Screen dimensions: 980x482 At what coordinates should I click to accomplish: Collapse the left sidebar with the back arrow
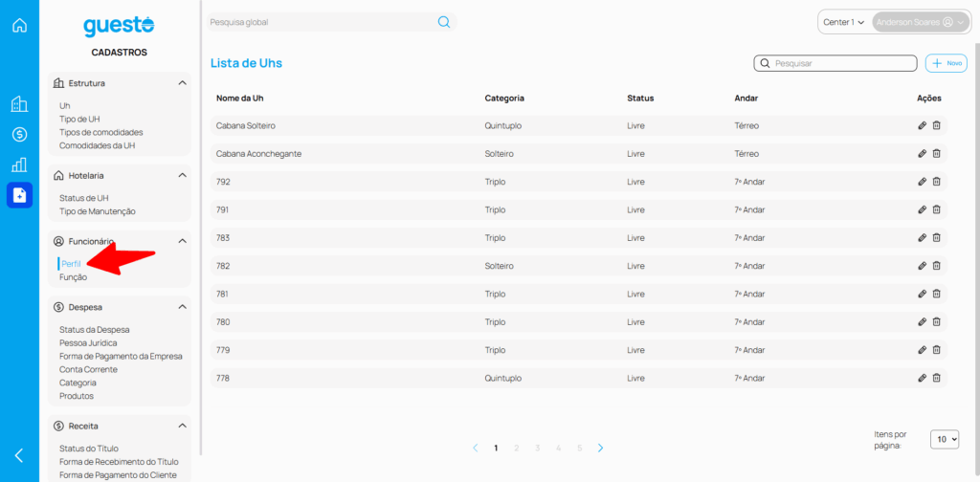click(x=19, y=455)
